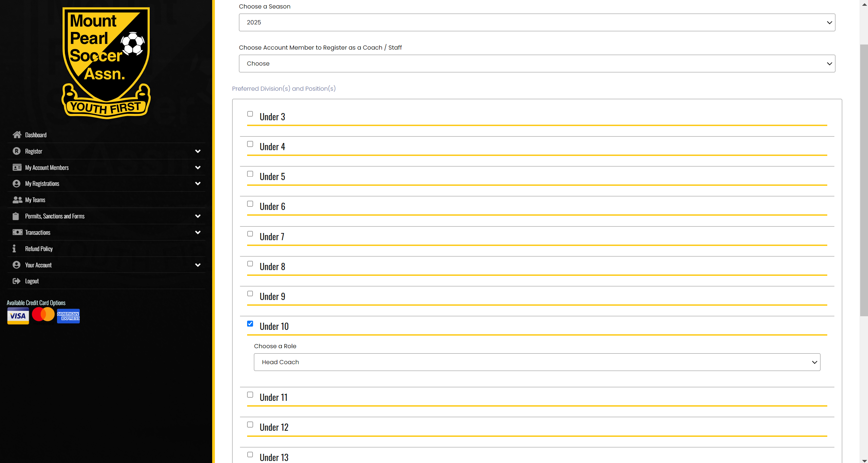This screenshot has height=463, width=868.
Task: Open My Account Members menu item
Action: [x=106, y=167]
